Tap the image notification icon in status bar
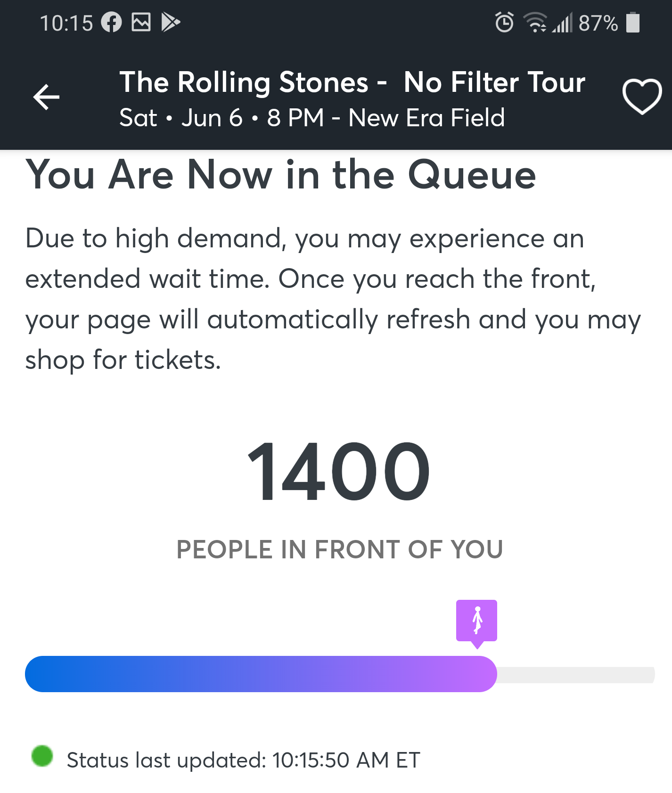 [x=141, y=22]
